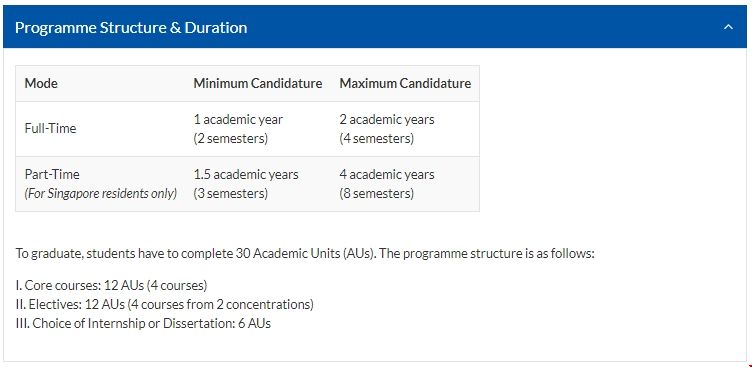Select the Part-Time row label
752x367 pixels.
pyautogui.click(x=52, y=174)
